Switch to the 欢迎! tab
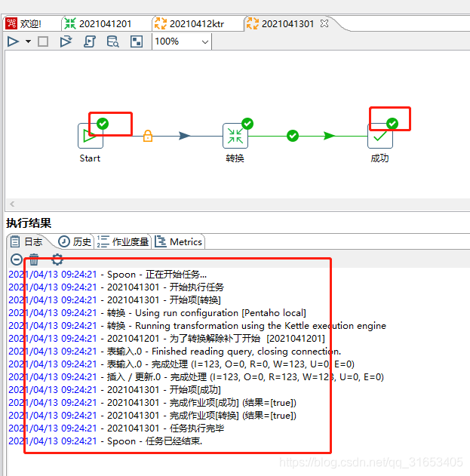The width and height of the screenshot is (470, 476). 31,23
